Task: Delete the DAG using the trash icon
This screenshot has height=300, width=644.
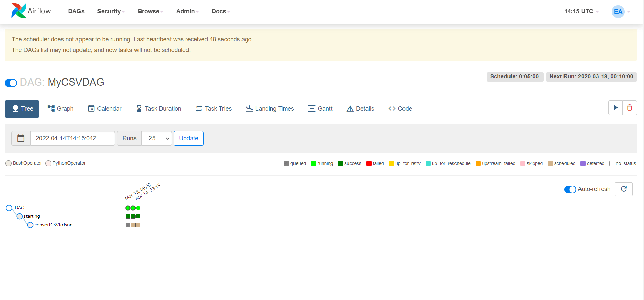Action: (629, 108)
